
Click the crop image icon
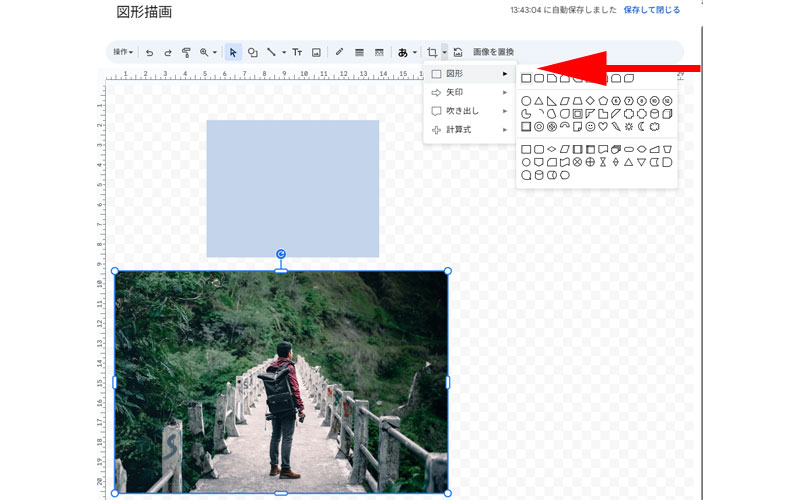pos(432,52)
